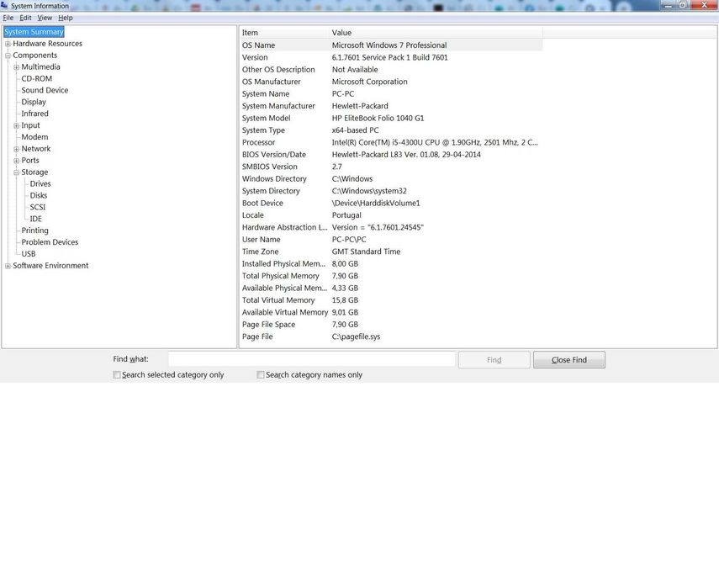
Task: Collapse the Storage node
Action: tap(17, 172)
